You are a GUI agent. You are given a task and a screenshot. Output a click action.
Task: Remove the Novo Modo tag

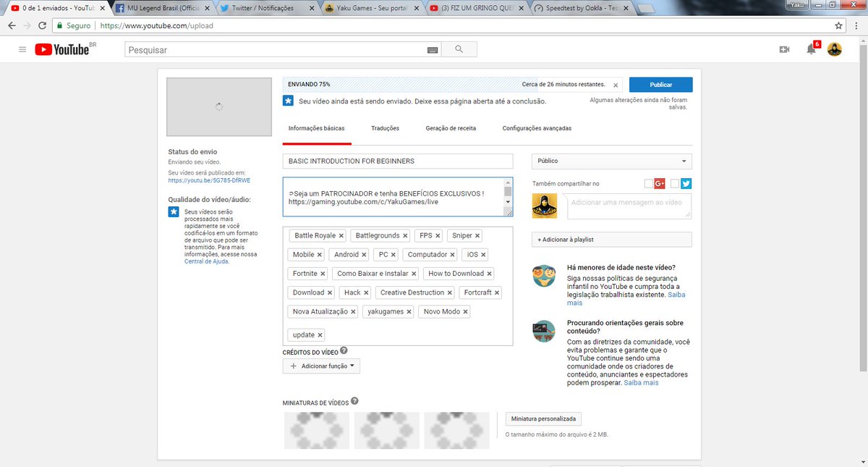point(465,311)
